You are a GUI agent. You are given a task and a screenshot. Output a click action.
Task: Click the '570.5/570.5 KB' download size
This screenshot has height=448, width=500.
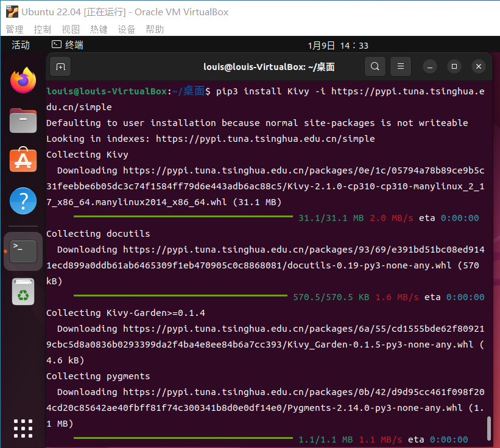331,297
